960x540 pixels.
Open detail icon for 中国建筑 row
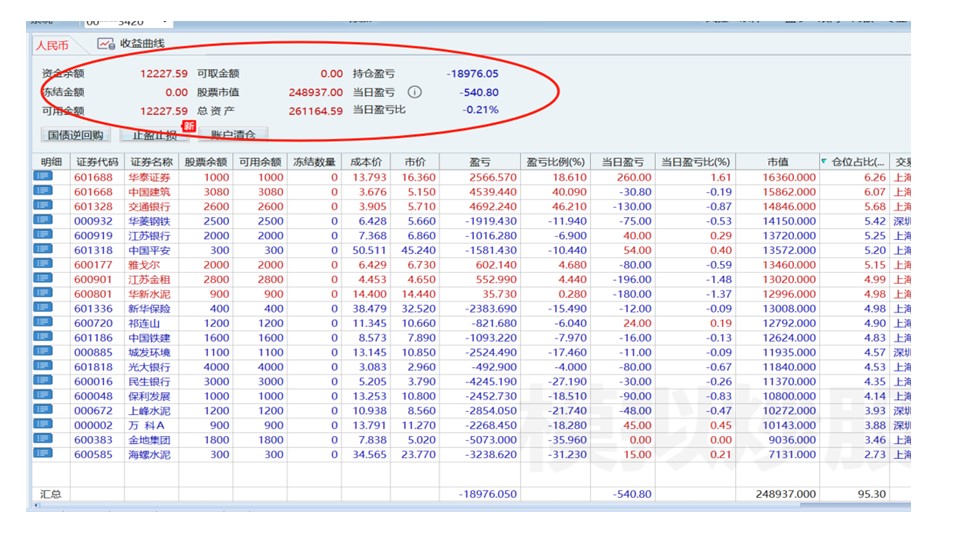[x=43, y=192]
